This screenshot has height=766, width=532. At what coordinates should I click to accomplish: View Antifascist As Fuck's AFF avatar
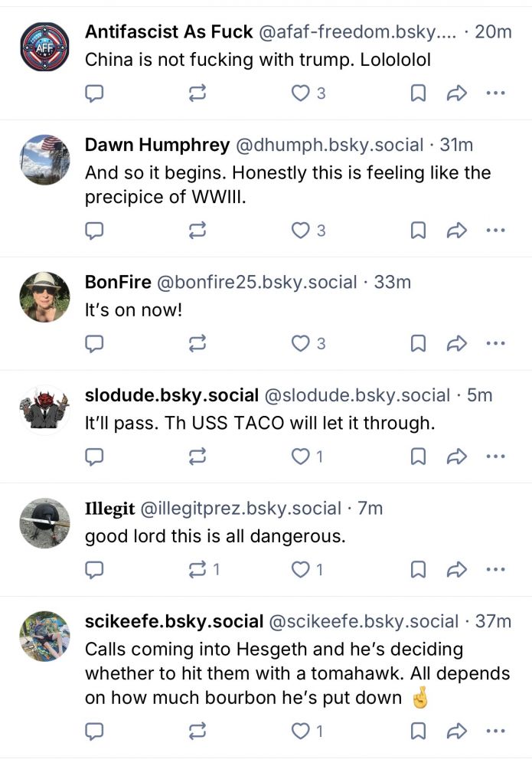45,47
